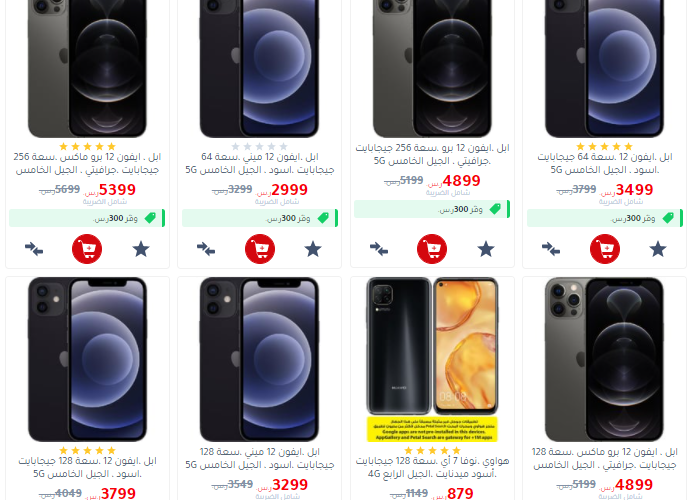
Task: Click five-star rating of iPhone 12 Pro Max 256GB
Action: coord(87,146)
